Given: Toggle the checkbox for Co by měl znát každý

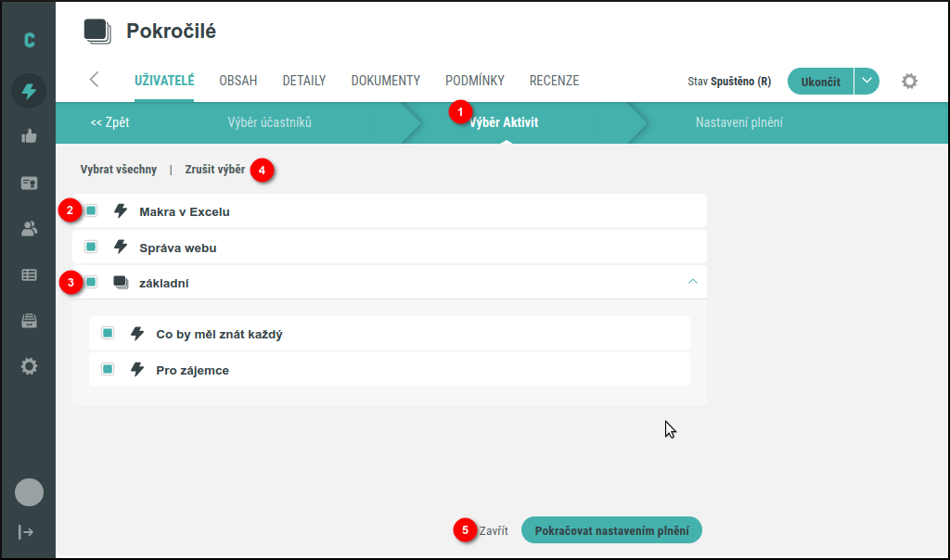Looking at the screenshot, I should click(x=108, y=332).
